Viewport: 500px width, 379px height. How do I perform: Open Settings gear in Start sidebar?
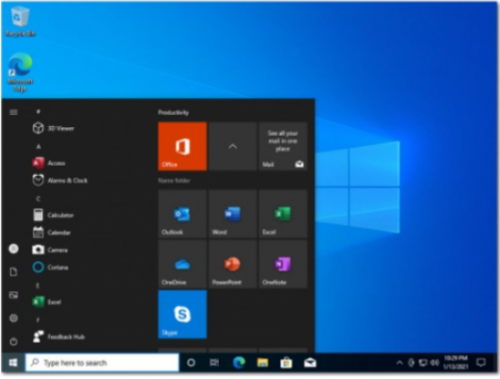(x=14, y=318)
